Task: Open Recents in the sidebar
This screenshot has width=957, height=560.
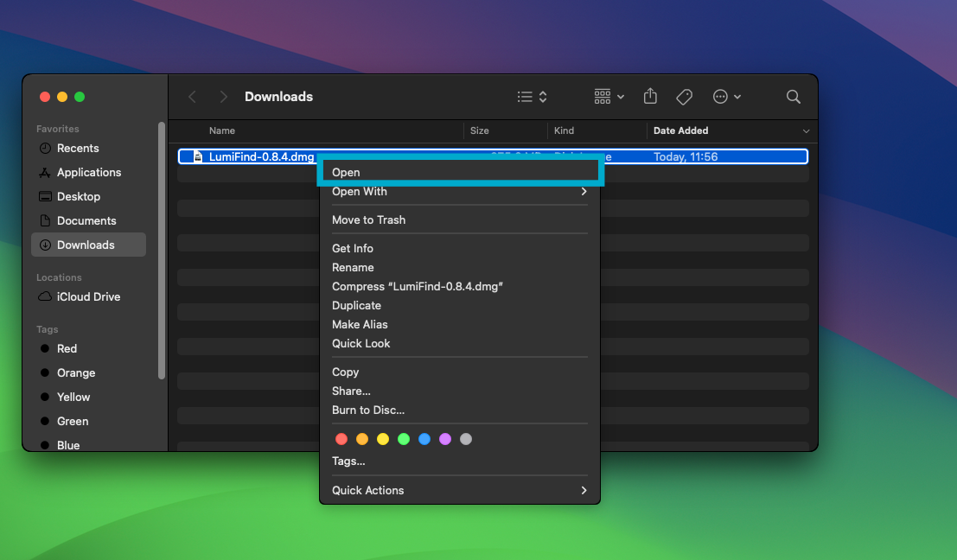Action: coord(88,149)
